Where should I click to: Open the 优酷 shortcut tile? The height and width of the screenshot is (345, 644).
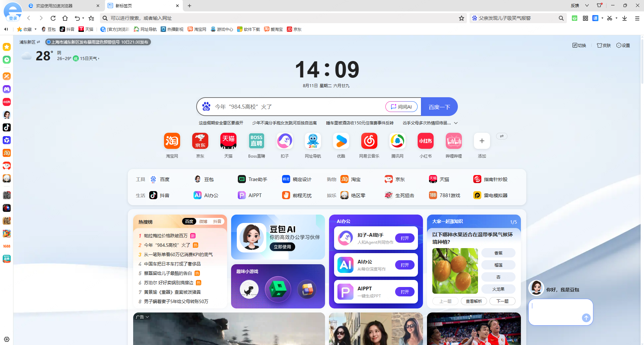point(341,141)
